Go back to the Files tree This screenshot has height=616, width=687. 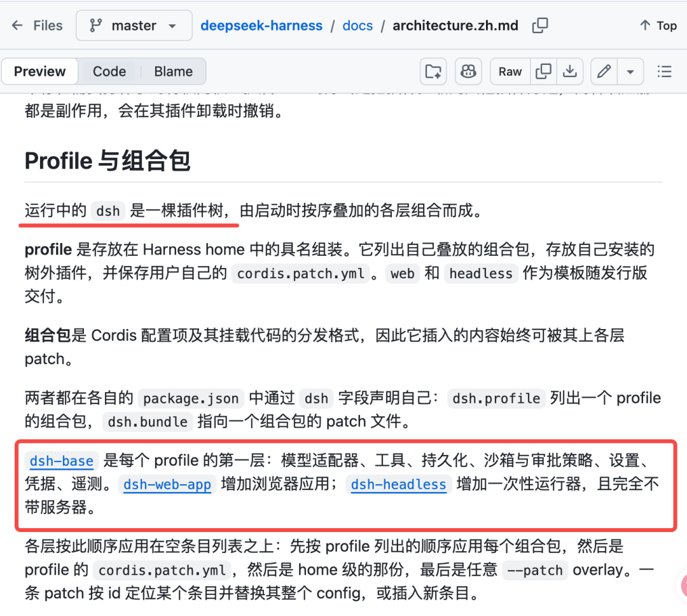pos(38,25)
